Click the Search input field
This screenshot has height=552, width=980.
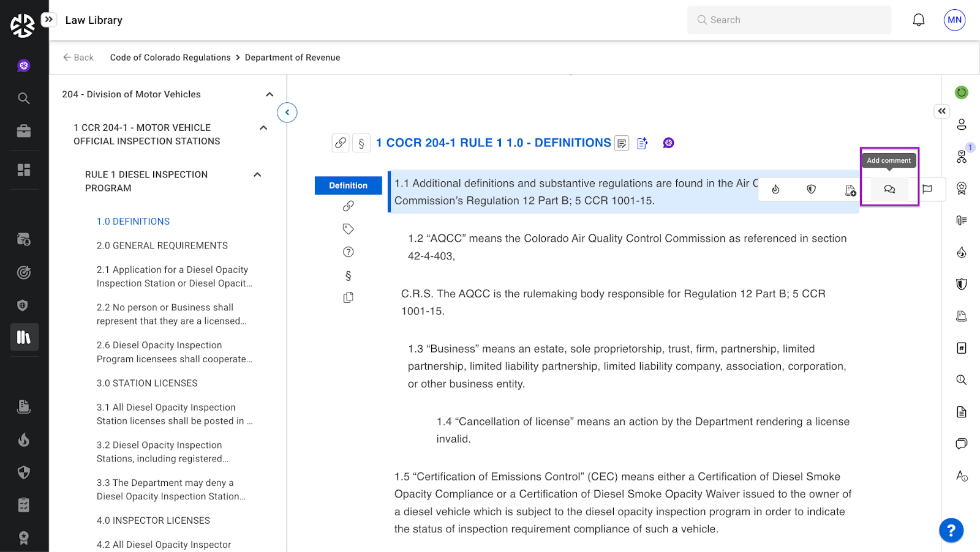[789, 20]
